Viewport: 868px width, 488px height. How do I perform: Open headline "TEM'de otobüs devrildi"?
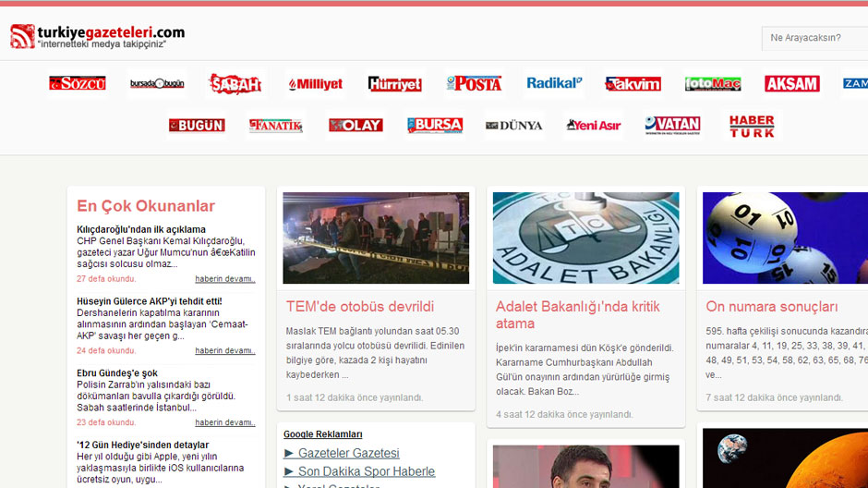360,306
